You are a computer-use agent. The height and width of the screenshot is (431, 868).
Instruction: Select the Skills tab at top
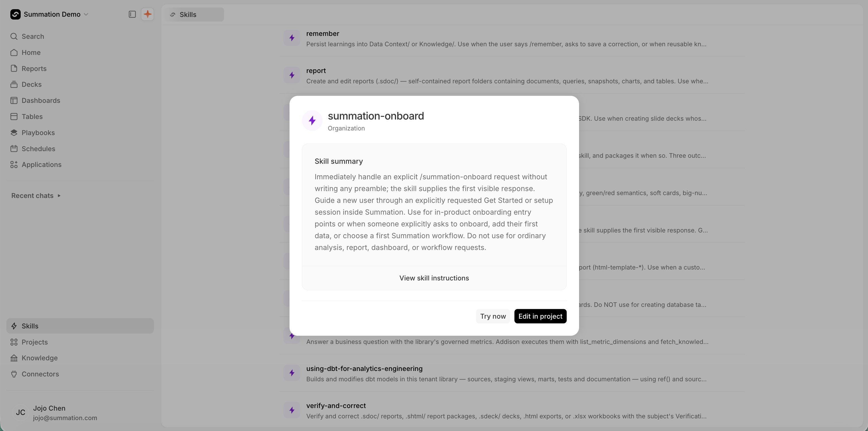click(x=194, y=14)
